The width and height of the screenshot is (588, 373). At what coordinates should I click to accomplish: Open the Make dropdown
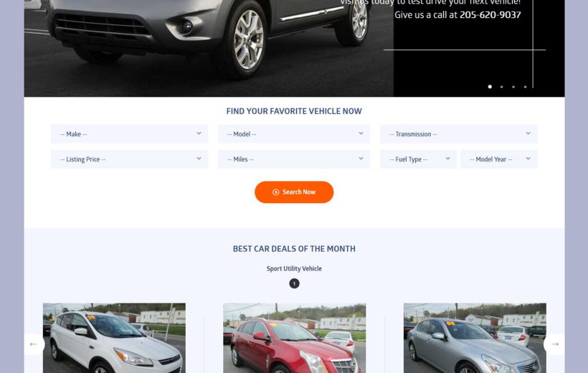click(x=129, y=134)
